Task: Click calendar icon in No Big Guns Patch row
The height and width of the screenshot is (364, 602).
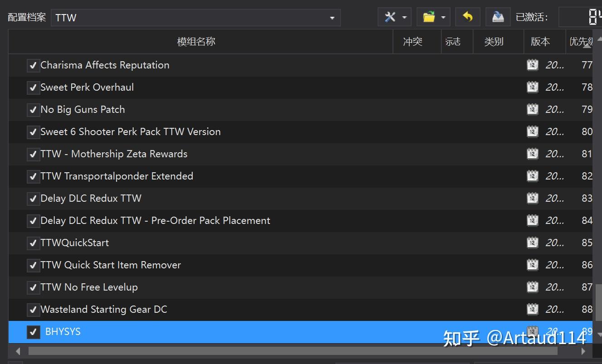Action: coord(533,109)
